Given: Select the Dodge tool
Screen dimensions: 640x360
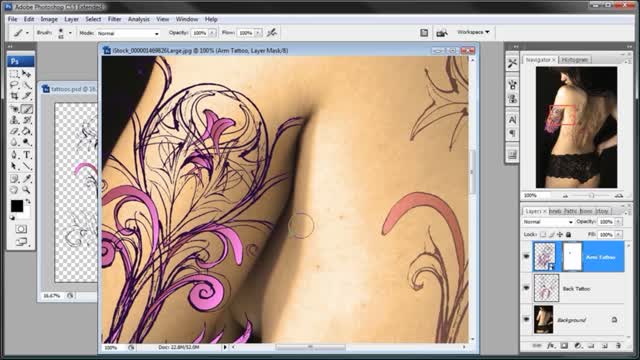Looking at the screenshot, I should point(27,142).
